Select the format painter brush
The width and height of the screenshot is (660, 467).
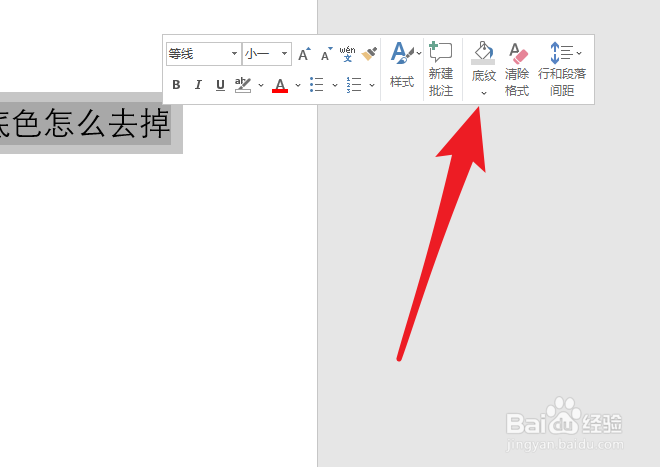[x=369, y=54]
